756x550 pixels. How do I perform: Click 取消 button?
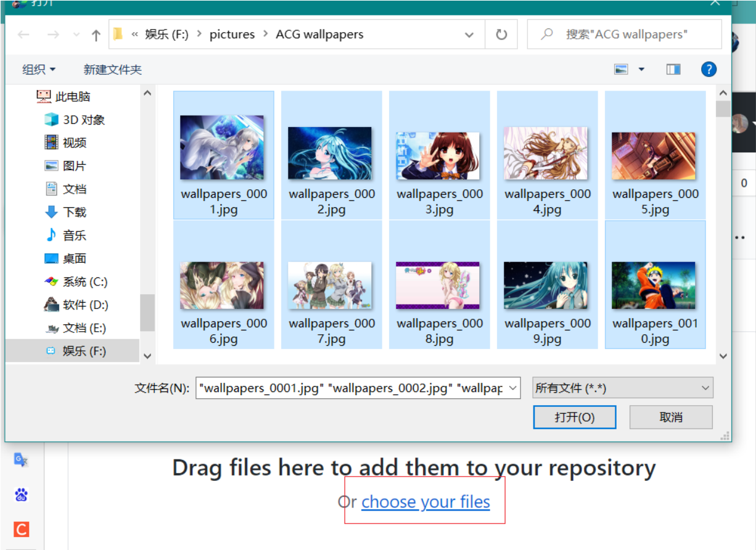671,417
